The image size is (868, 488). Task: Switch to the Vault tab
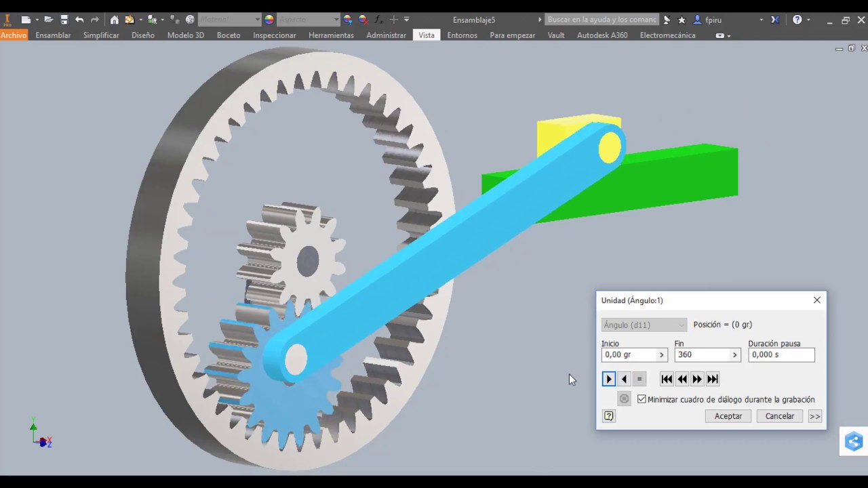(x=556, y=35)
